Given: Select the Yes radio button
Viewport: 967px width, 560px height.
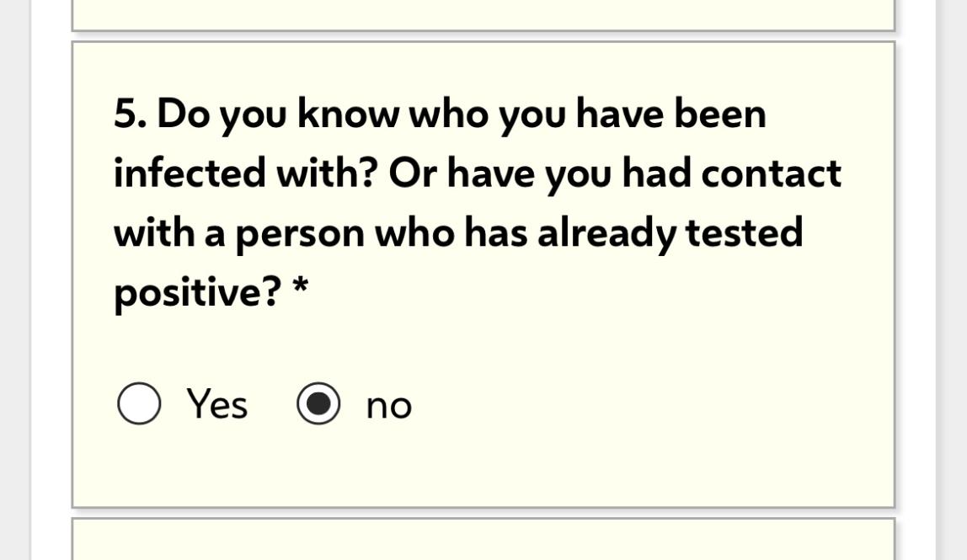Looking at the screenshot, I should point(139,403).
